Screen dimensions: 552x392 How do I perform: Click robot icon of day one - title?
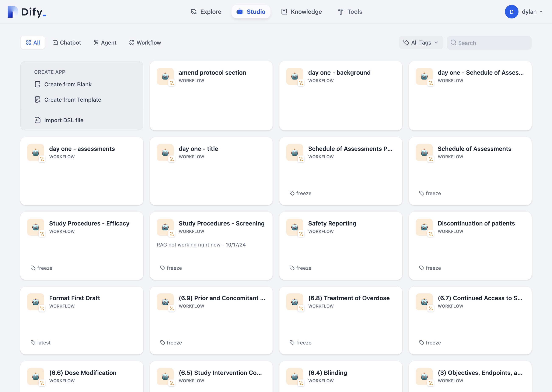pyautogui.click(x=165, y=152)
